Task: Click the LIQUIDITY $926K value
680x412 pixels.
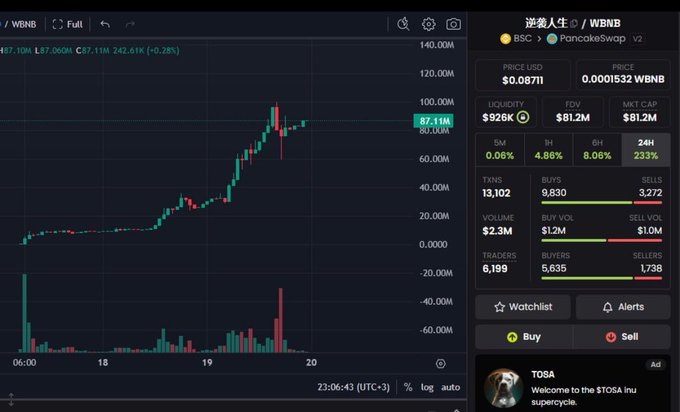Action: [x=498, y=118]
